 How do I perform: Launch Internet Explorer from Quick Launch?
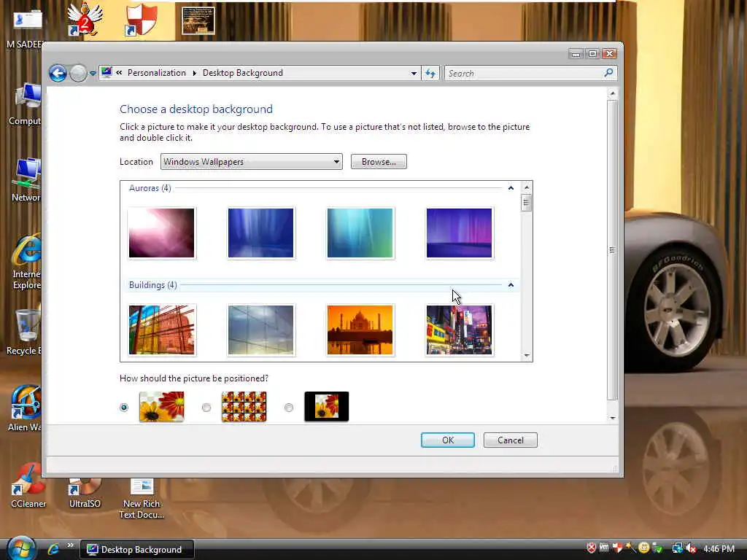point(53,550)
